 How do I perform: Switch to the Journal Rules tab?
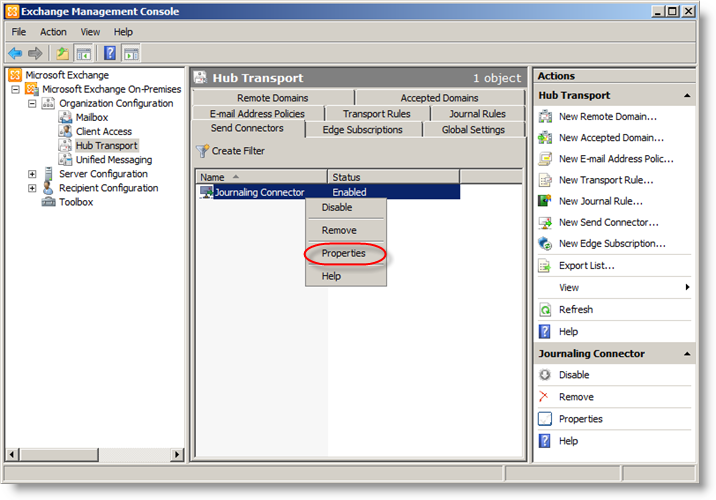pyautogui.click(x=478, y=114)
